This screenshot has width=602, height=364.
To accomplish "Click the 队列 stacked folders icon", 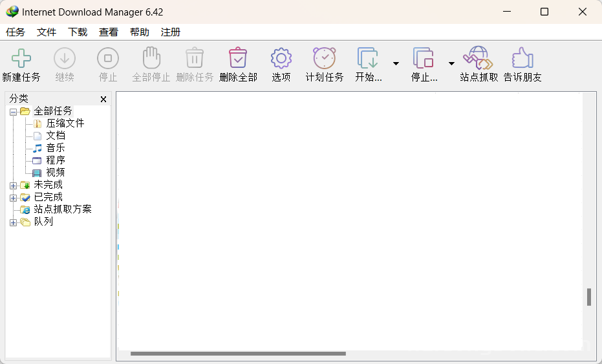I will (25, 222).
